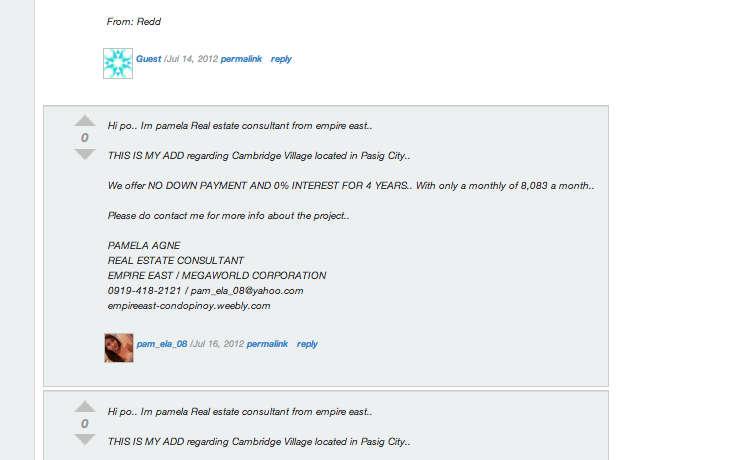Click the vote count on first Pamela comment

click(x=85, y=138)
